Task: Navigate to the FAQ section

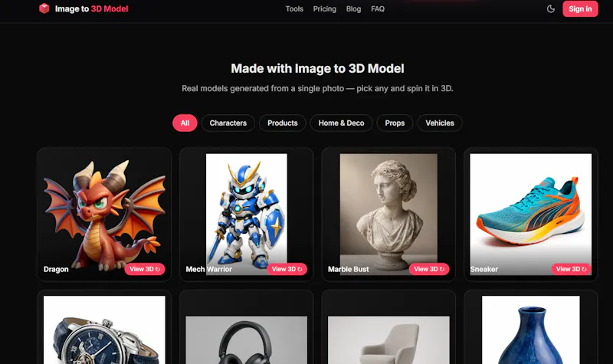Action: click(378, 9)
